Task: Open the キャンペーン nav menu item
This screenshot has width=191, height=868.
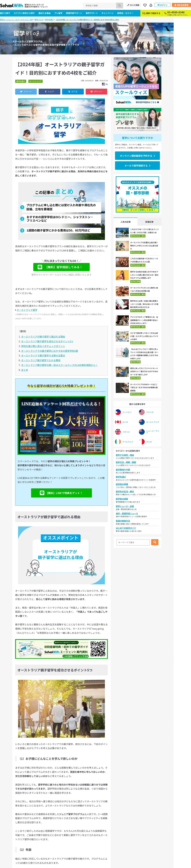Action: [108, 13]
